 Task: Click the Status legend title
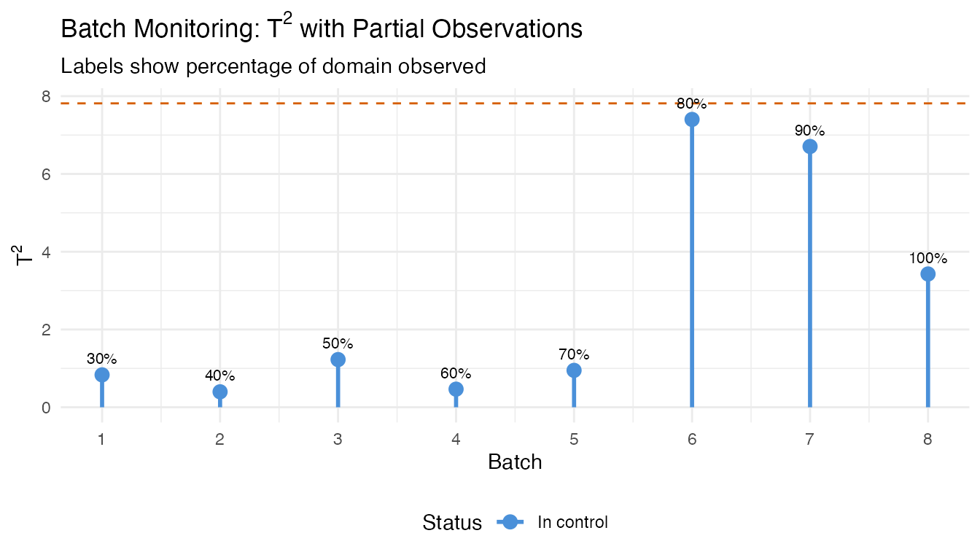coord(452,522)
